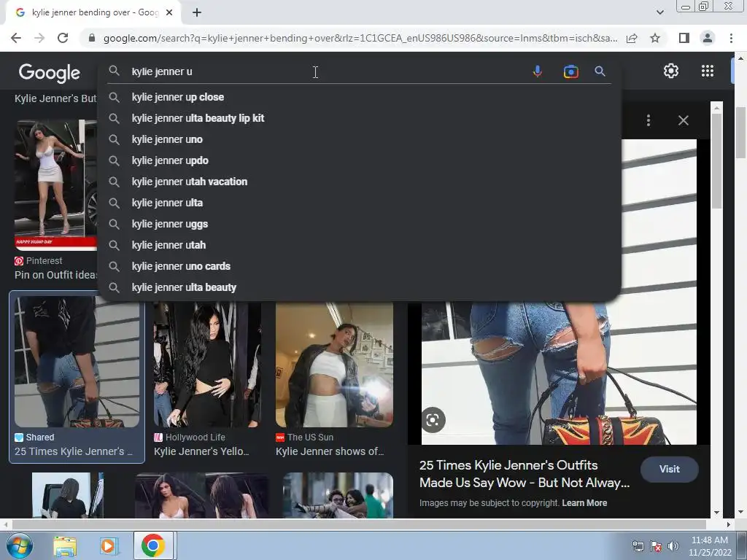747x560 pixels.
Task: Click the lock icon in address bar
Action: (92, 38)
